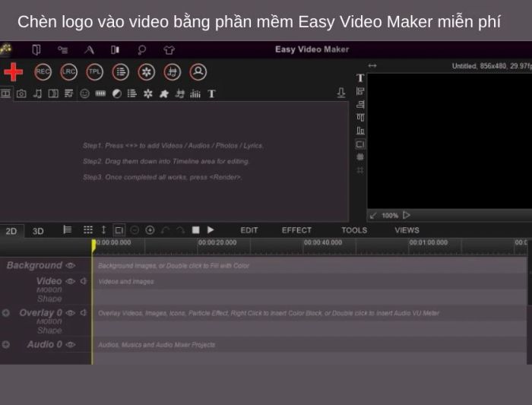This screenshot has height=405, width=532.
Task: Click the Audio 0 track lane
Action: point(309,345)
